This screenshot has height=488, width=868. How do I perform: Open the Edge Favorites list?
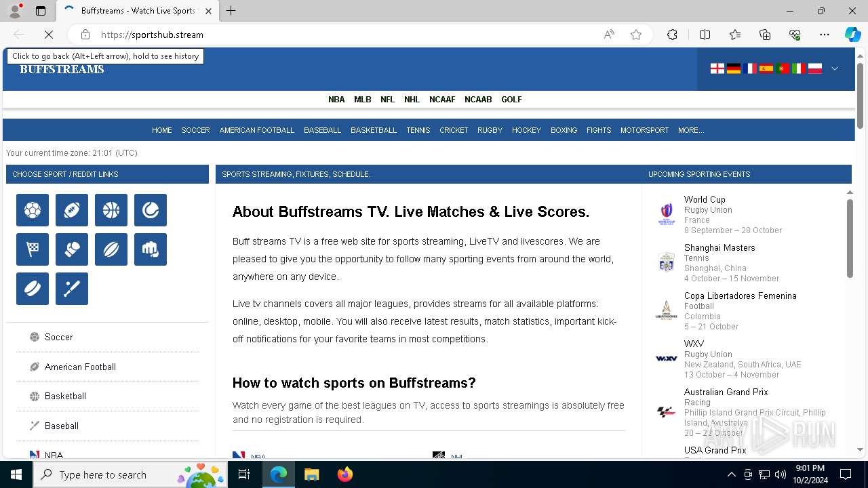tap(735, 35)
